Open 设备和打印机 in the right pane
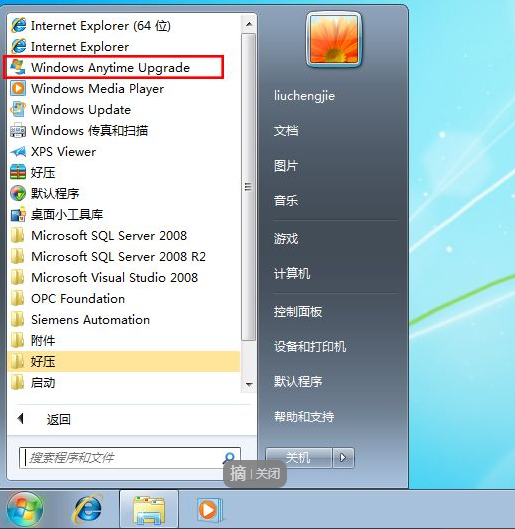 (x=310, y=347)
